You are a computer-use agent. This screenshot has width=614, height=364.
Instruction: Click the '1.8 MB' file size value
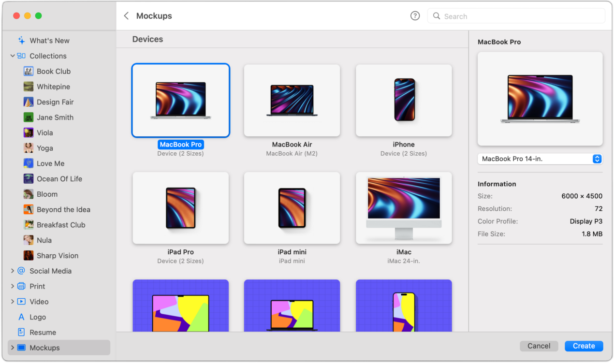[x=592, y=234]
